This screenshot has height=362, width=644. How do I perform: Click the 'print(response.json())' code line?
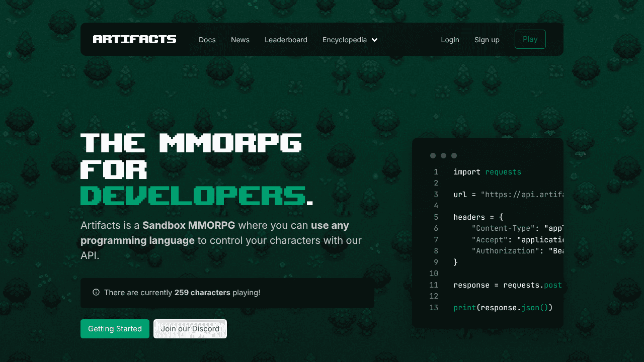503,308
